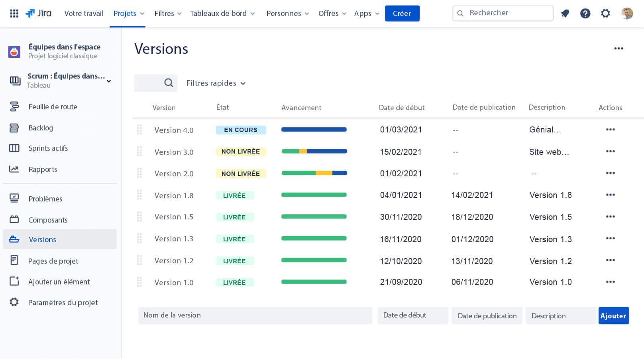The width and height of the screenshot is (644, 359).
Task: Expand the Filtres rapides dropdown
Action: pos(216,83)
